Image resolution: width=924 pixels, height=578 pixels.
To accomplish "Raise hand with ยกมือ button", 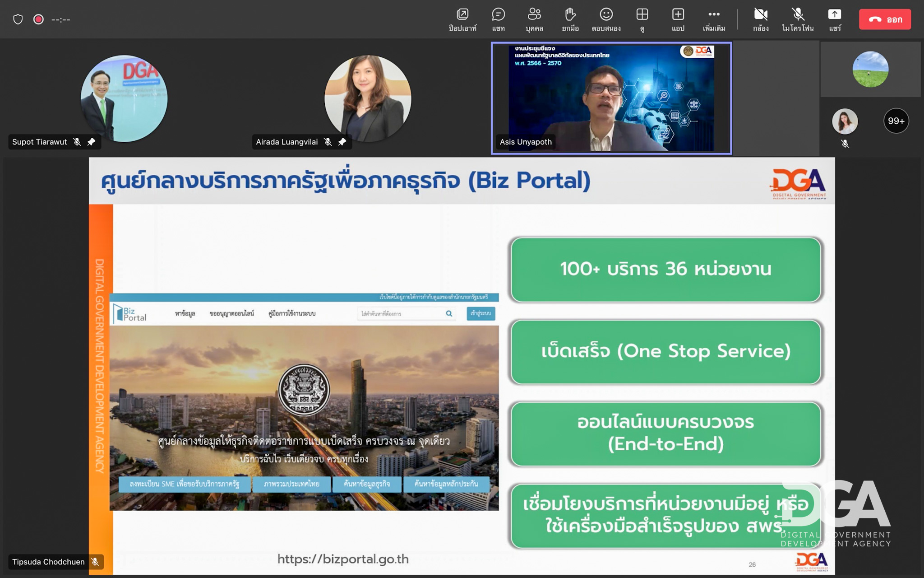I will point(570,20).
